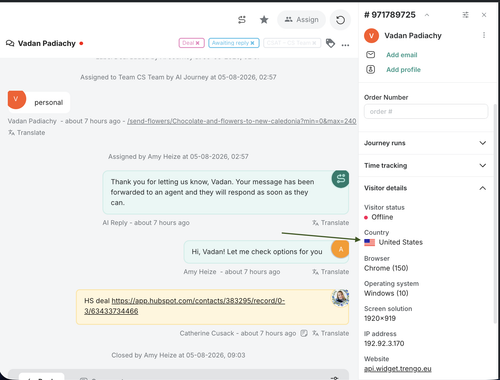The height and width of the screenshot is (380, 500).
Task: Expand the Journey runs section
Action: [x=426, y=143]
